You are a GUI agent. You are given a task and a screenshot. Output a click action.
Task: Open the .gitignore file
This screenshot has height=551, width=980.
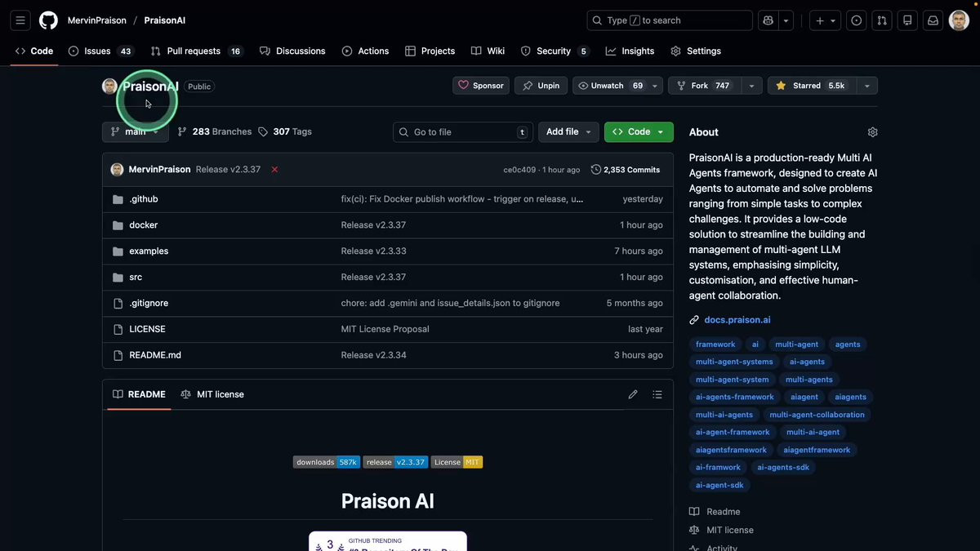coord(149,304)
